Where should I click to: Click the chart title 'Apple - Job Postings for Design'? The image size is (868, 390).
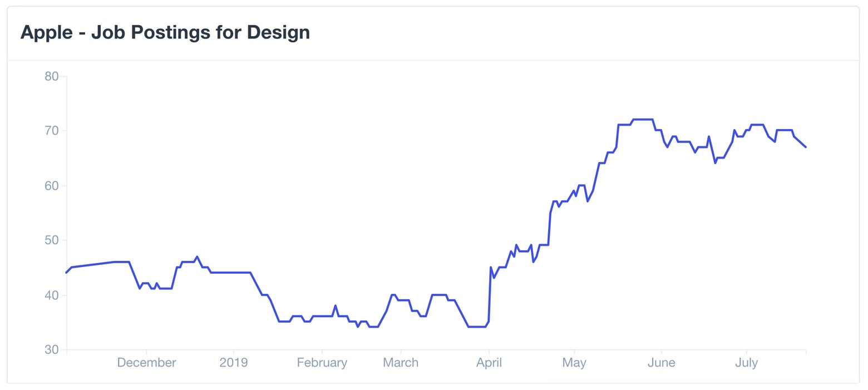click(x=165, y=32)
